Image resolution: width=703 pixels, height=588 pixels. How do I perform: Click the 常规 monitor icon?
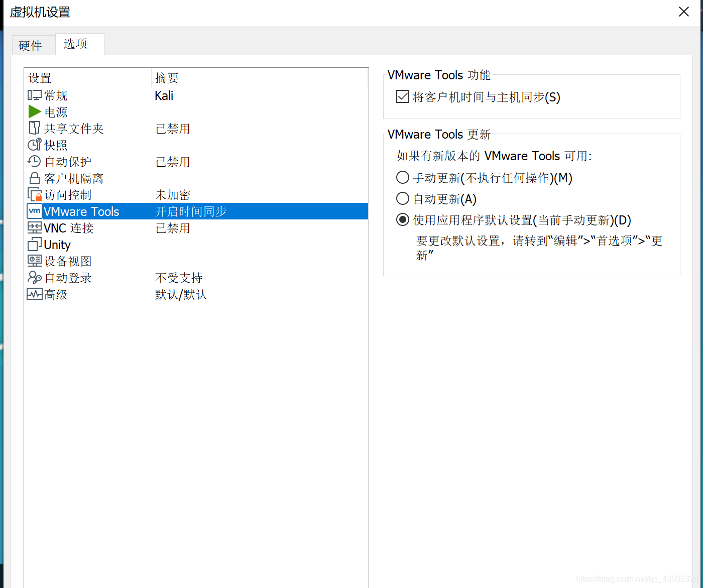[x=34, y=95]
